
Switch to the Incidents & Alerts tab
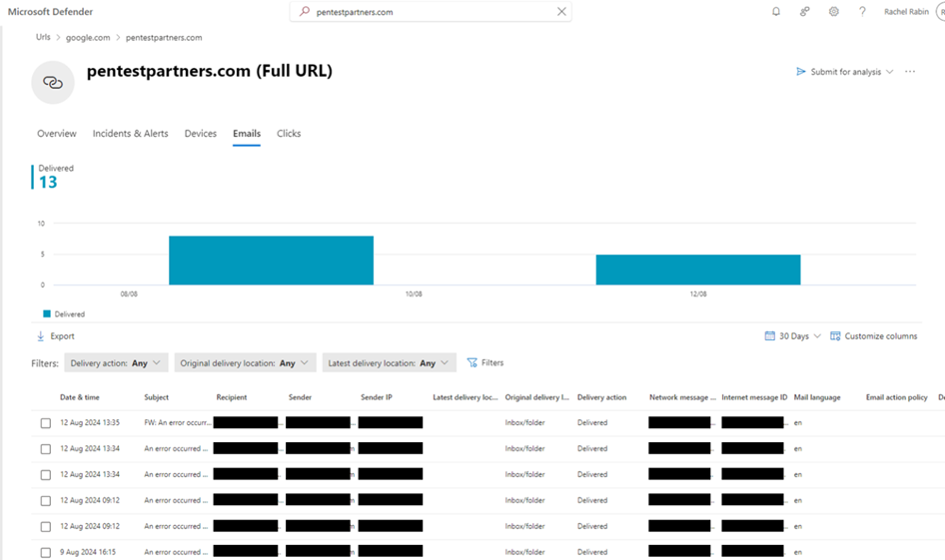[130, 133]
